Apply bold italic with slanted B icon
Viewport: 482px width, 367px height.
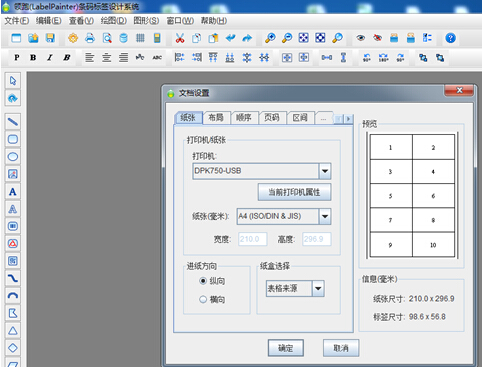67,58
